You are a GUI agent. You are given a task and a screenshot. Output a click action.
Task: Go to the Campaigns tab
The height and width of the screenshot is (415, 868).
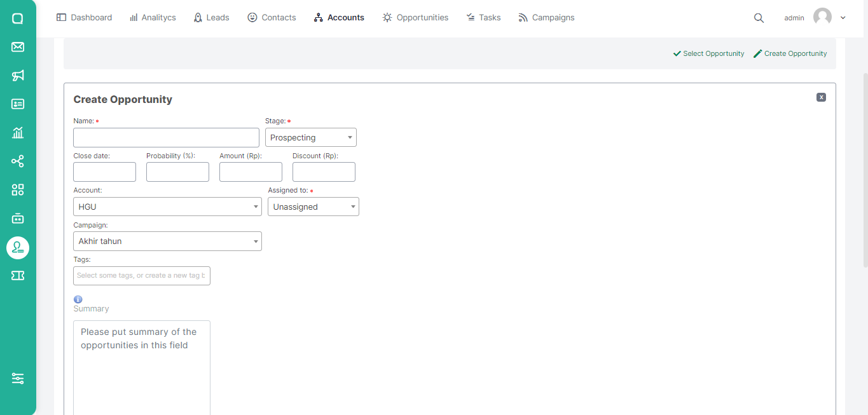point(546,18)
